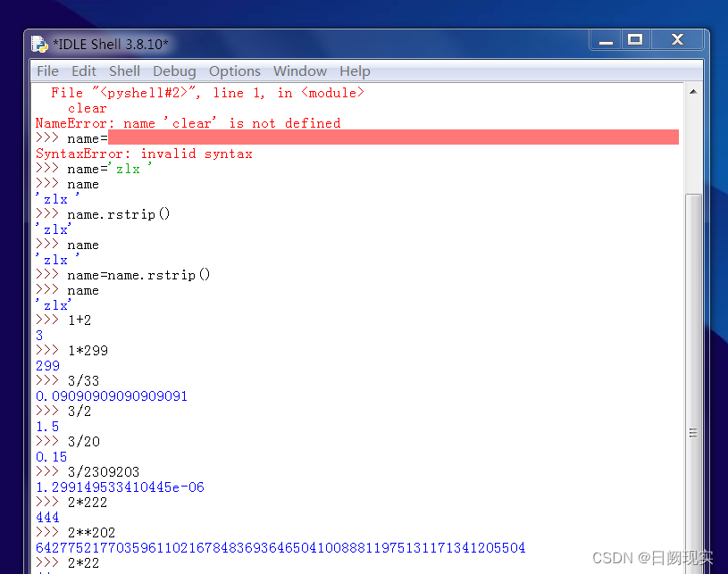Open the Help menu
The height and width of the screenshot is (574, 728).
(355, 71)
